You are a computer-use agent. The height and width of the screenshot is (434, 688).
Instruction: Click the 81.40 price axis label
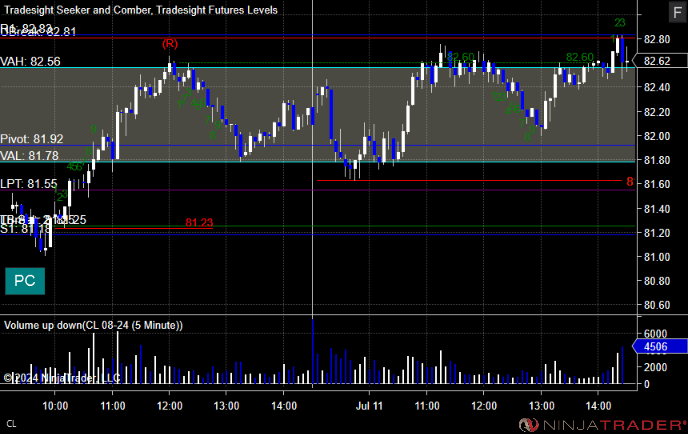[657, 209]
